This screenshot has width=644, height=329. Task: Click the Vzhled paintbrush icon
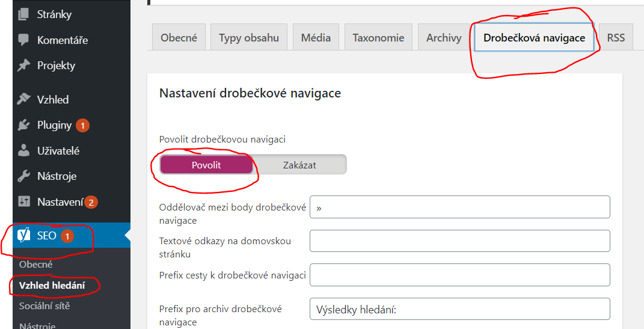click(x=24, y=99)
